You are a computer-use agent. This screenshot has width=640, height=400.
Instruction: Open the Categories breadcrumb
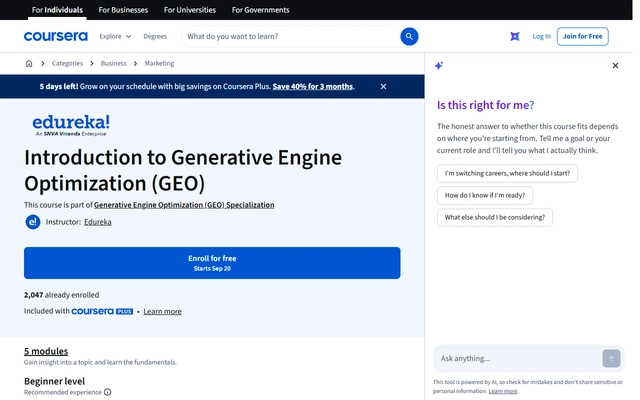click(67, 63)
